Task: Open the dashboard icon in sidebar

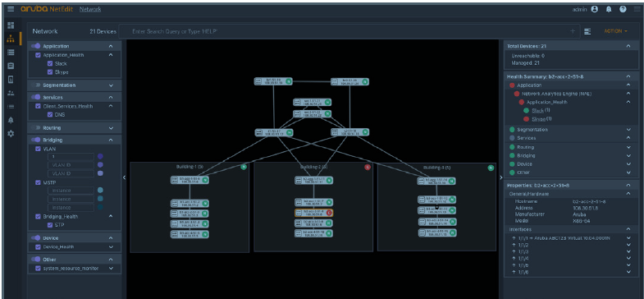Action: tap(11, 25)
